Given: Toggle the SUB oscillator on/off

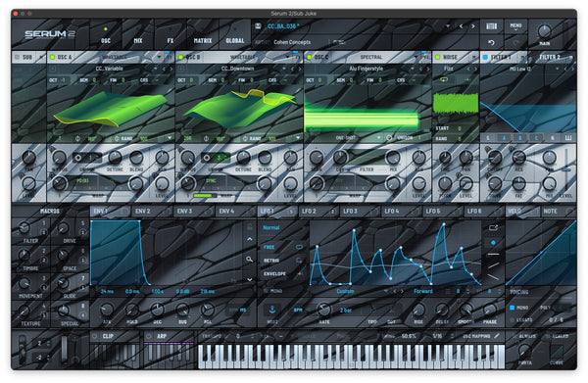Looking at the screenshot, I should pyautogui.click(x=17, y=57).
